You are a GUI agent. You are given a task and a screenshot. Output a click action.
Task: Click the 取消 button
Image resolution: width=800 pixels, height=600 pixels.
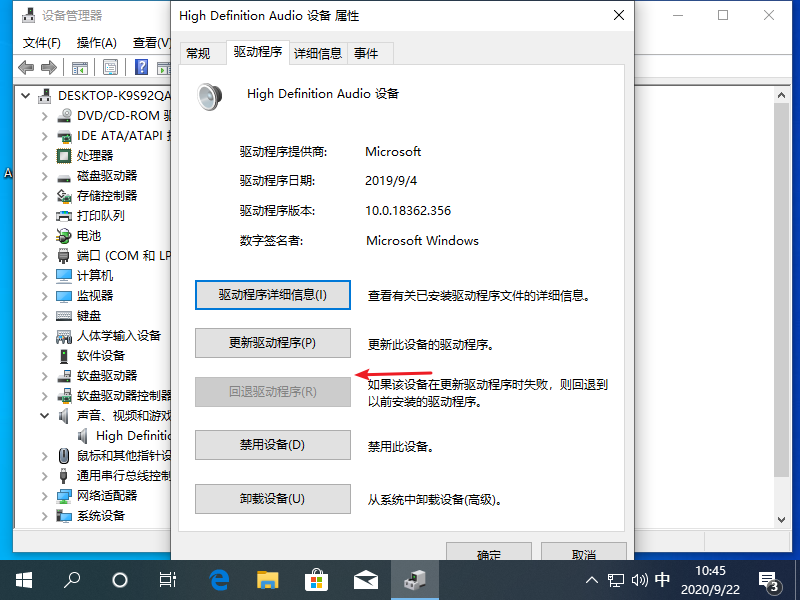584,552
